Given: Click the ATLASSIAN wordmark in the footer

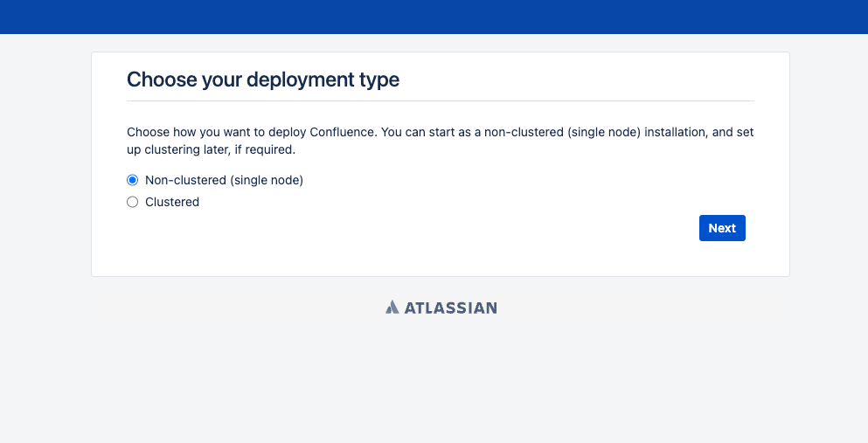Looking at the screenshot, I should 450,308.
